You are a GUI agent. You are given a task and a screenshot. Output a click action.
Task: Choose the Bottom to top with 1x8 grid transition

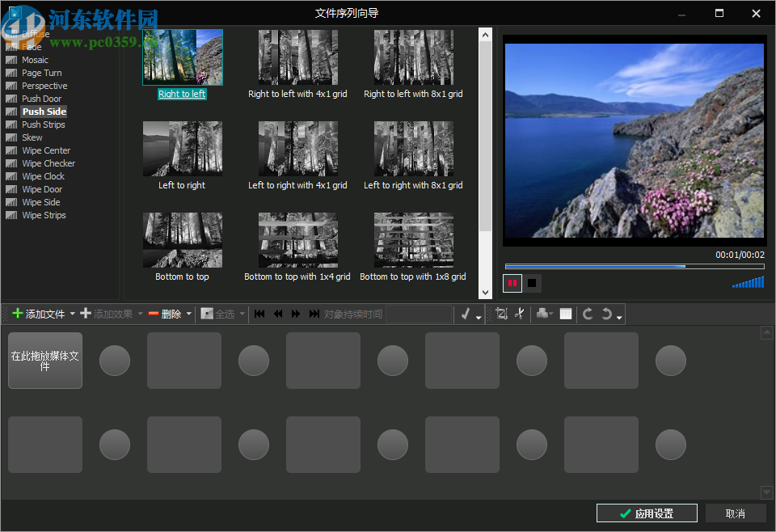point(413,240)
